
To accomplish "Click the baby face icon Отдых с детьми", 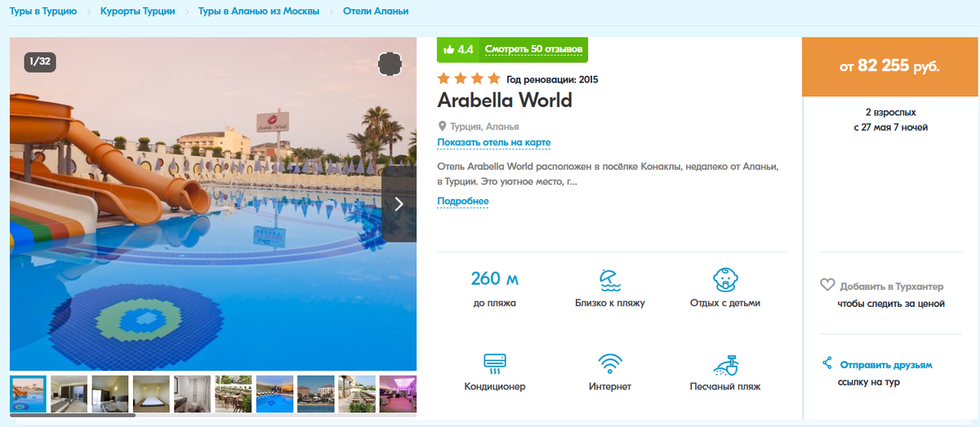I will [x=725, y=279].
